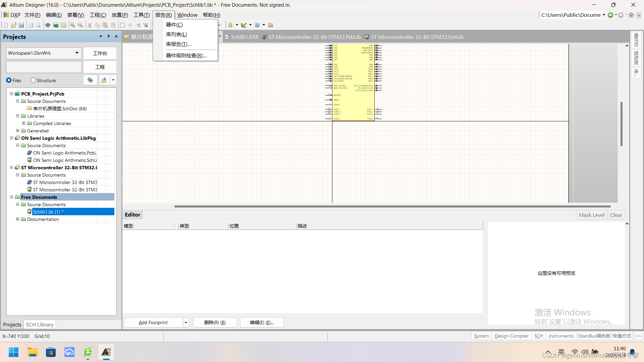644x362 pixels.
Task: Collapse the Free Documents tree node
Action: (11, 197)
